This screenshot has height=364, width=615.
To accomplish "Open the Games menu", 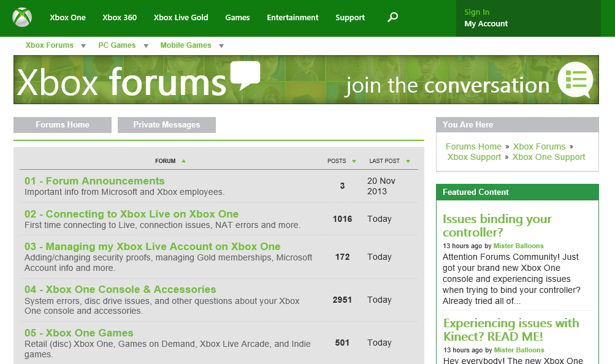I will [237, 18].
